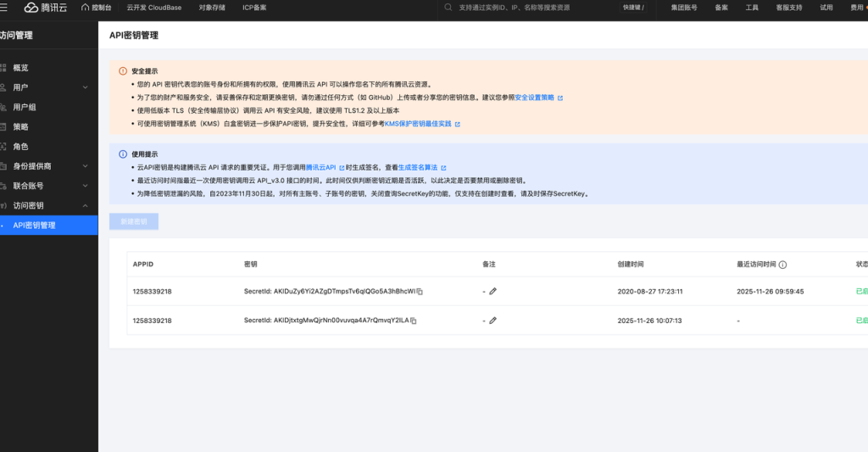Select 用户组 in the sidebar

point(25,107)
